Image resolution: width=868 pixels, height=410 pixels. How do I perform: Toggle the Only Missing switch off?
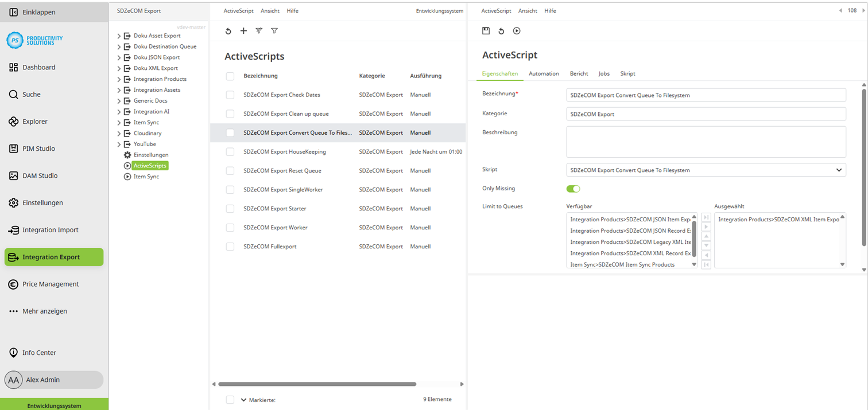573,188
